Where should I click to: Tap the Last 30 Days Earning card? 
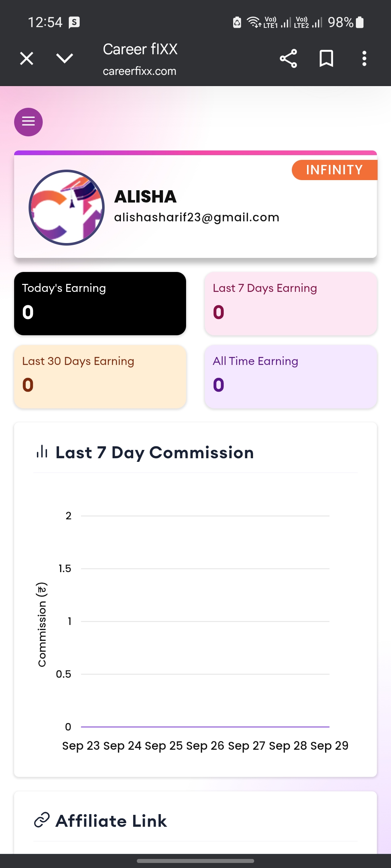pos(100,376)
